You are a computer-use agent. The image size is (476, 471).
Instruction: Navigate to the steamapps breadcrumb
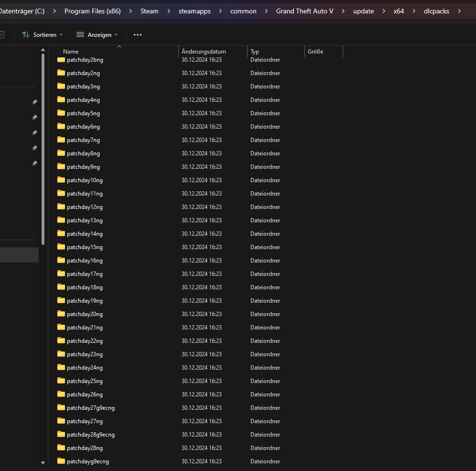point(195,11)
